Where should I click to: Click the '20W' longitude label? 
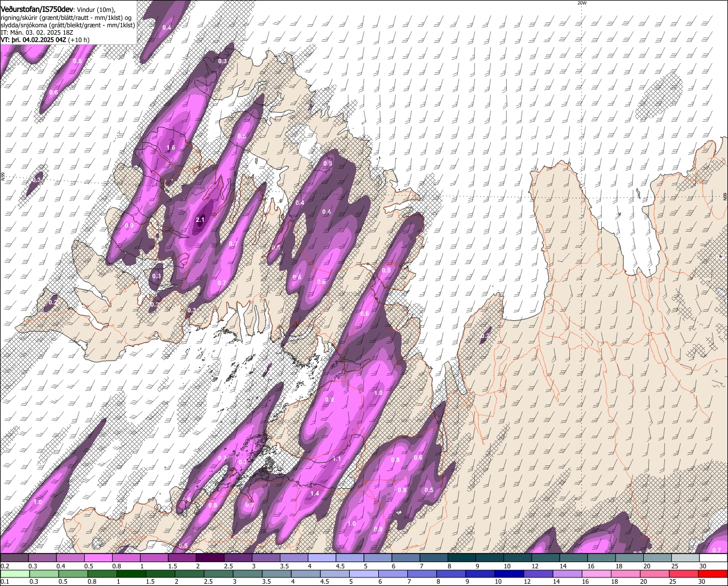582,3
